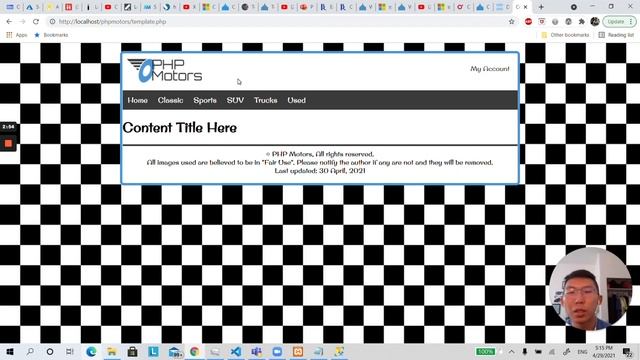Click the Content Title Here heading
The width and height of the screenshot is (640, 360).
180,128
